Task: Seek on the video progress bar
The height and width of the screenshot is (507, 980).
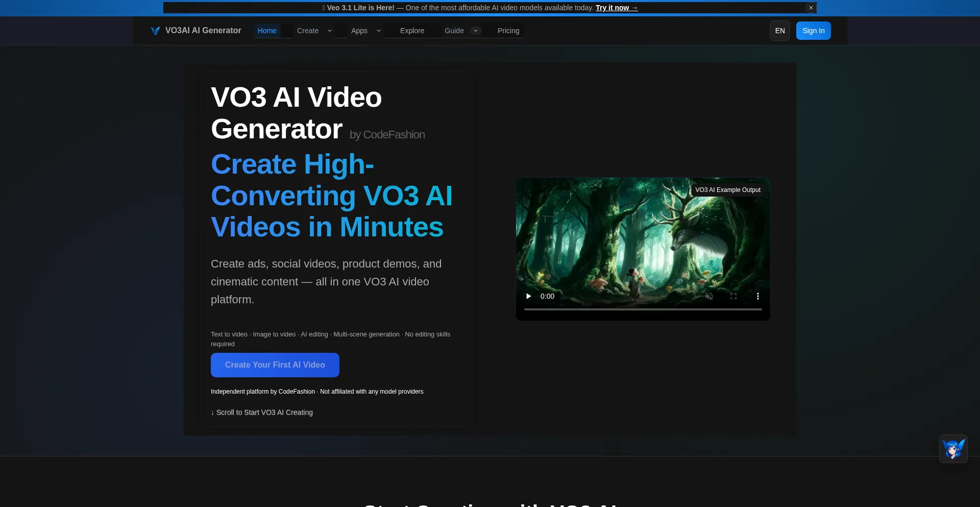Action: 643,309
